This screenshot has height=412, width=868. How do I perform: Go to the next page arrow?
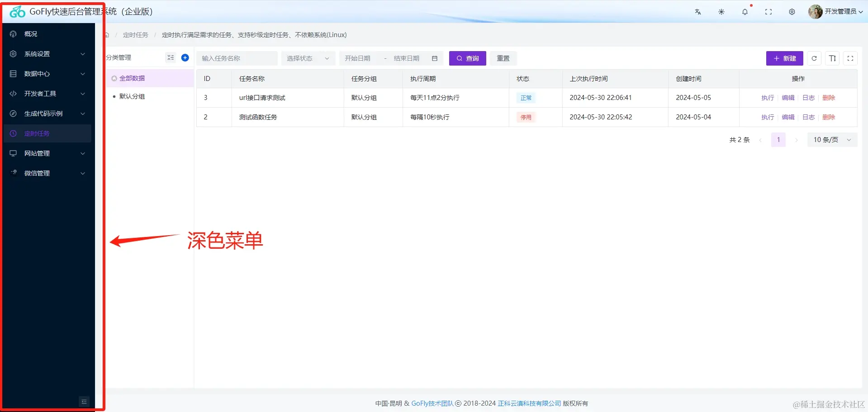(797, 140)
